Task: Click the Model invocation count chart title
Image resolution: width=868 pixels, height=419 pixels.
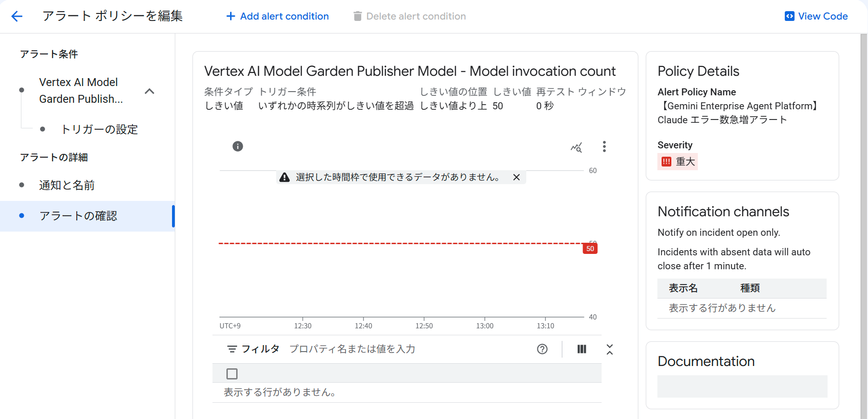Action: point(410,71)
